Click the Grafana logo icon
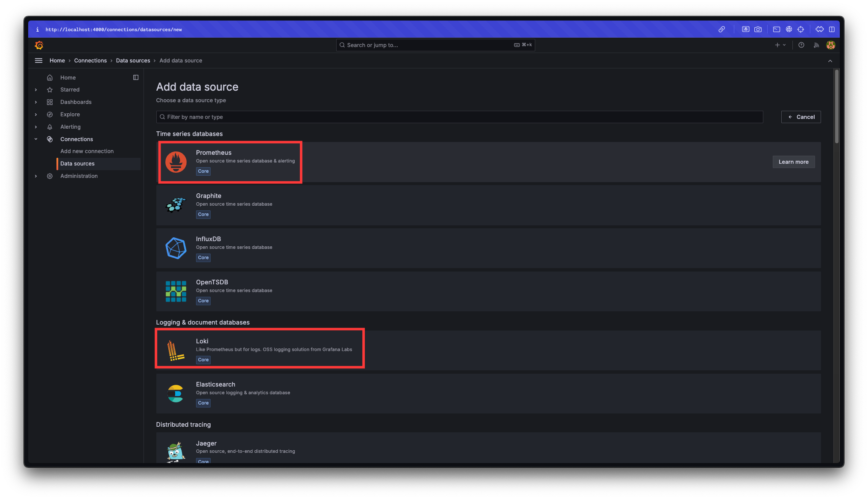 point(39,45)
